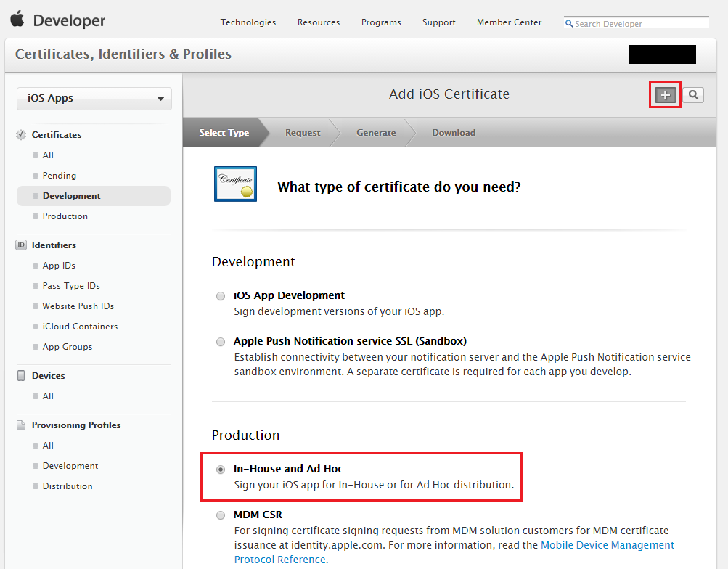Click the plus icon to add a certificate
728x569 pixels.
(664, 95)
